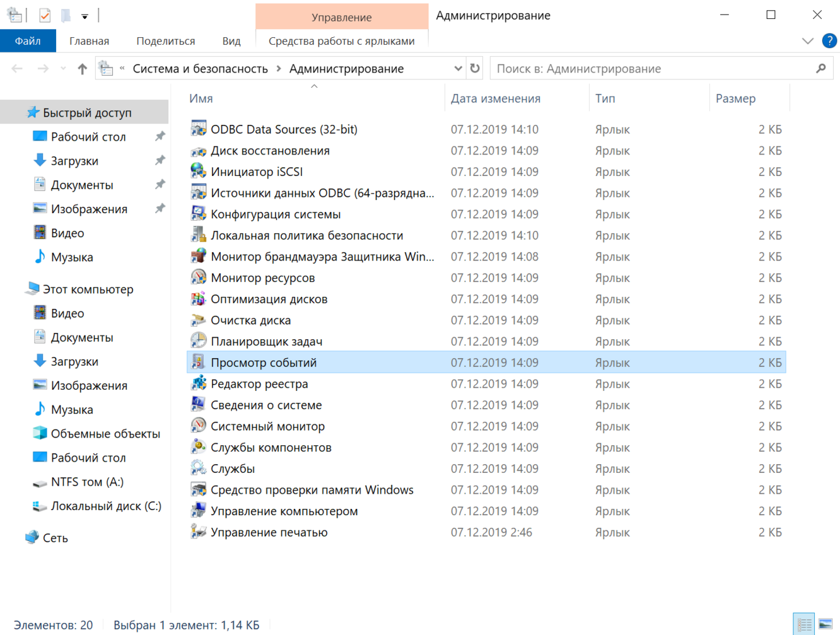Click the Оптимизация дисков icon
The height and width of the screenshot is (635, 840).
coord(199,299)
